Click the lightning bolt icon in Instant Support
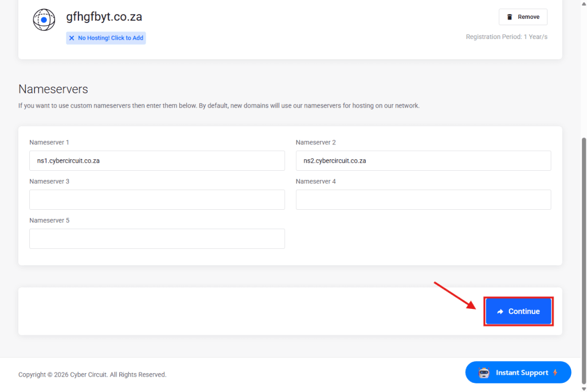This screenshot has height=392, width=587. point(555,373)
